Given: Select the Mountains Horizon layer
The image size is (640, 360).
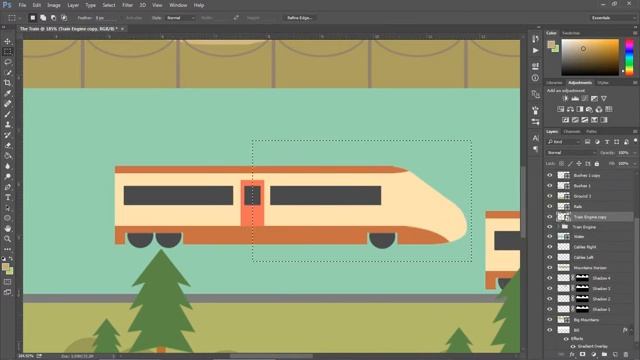Looking at the screenshot, I should [x=590, y=268].
